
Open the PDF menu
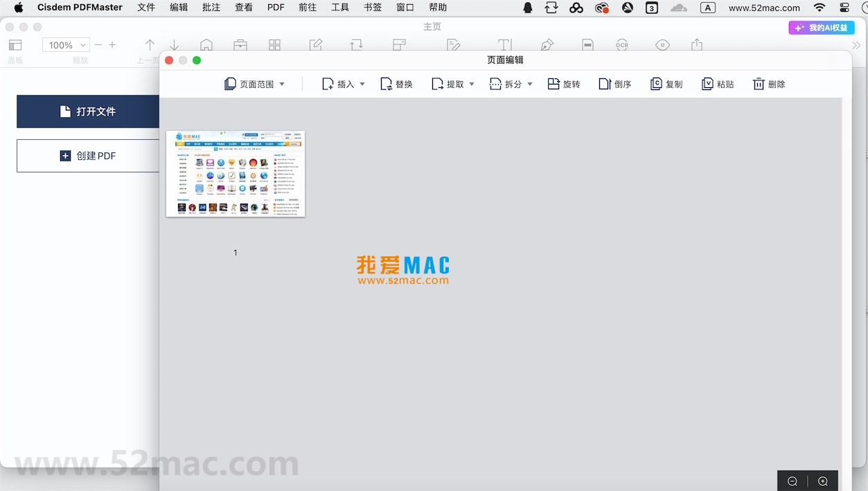click(276, 8)
